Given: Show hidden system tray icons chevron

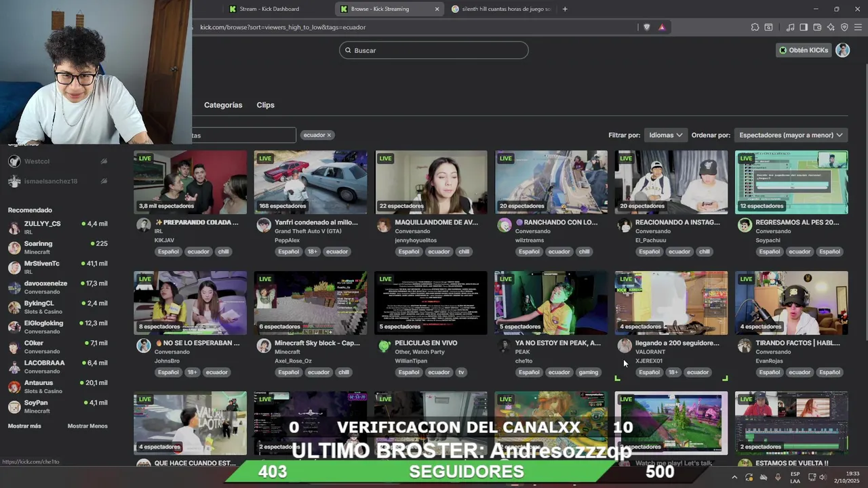Looking at the screenshot, I should (734, 477).
